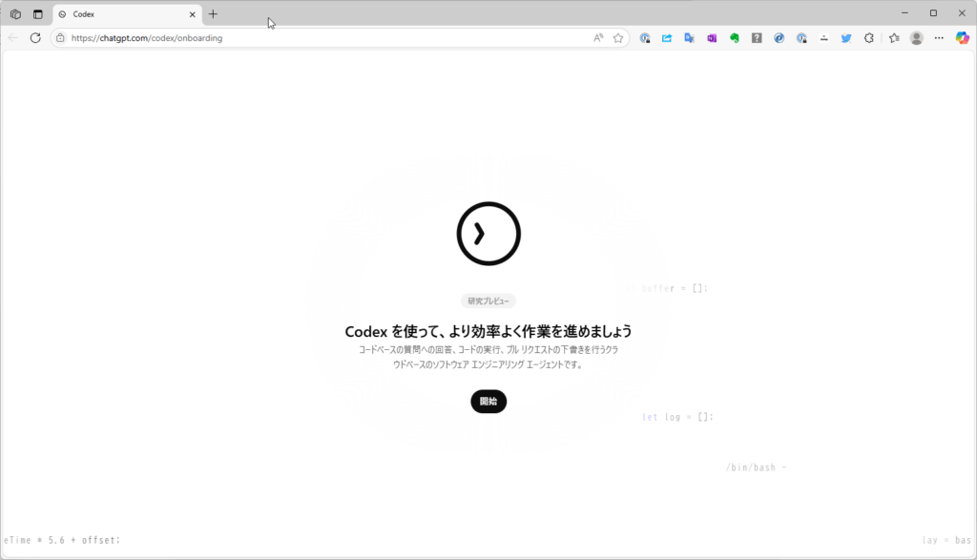Click the gray question mark extension icon
977x560 pixels.
coord(757,38)
